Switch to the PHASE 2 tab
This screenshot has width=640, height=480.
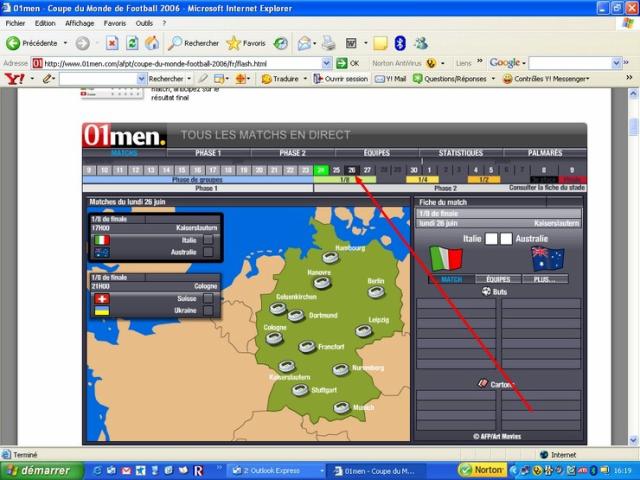pyautogui.click(x=292, y=153)
